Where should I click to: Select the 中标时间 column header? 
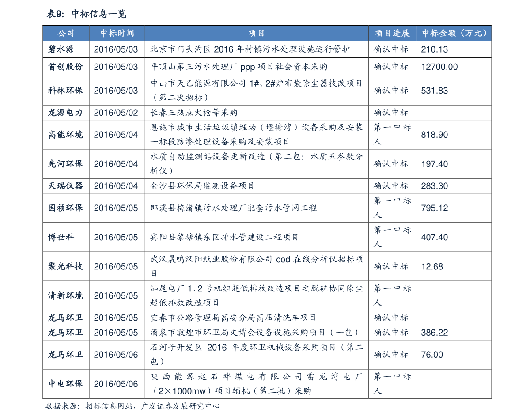click(117, 33)
